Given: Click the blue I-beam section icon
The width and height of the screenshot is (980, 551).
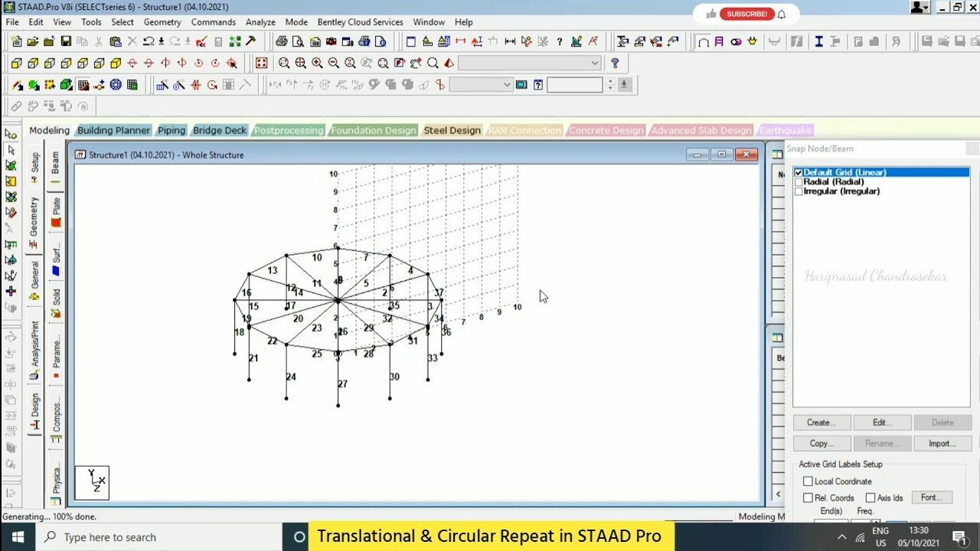Looking at the screenshot, I should (x=818, y=41).
